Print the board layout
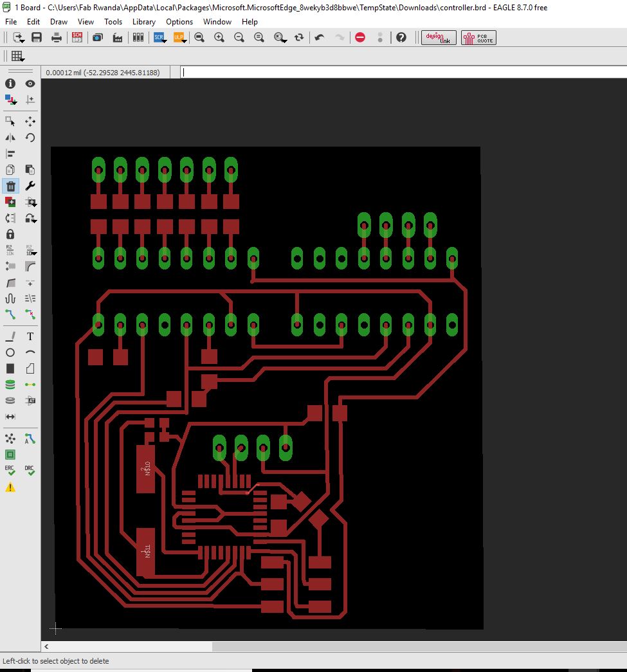The image size is (627, 672). pos(57,38)
